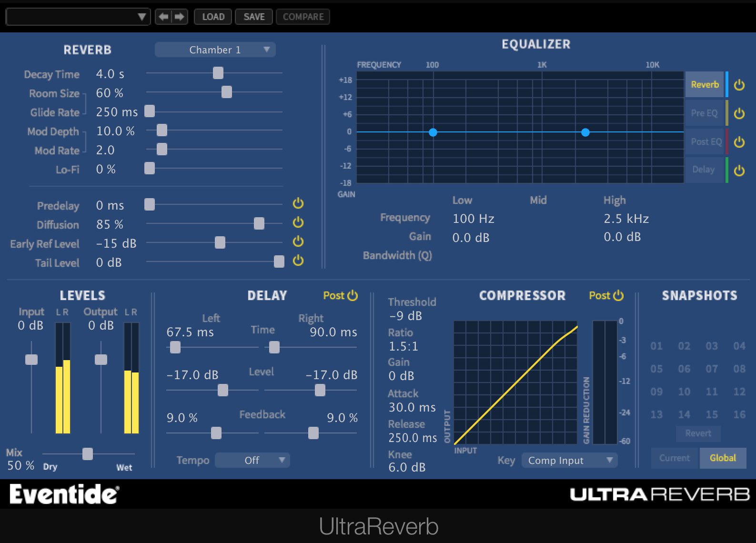Click the Output level fader handle
This screenshot has width=756, height=543.
coord(101,360)
